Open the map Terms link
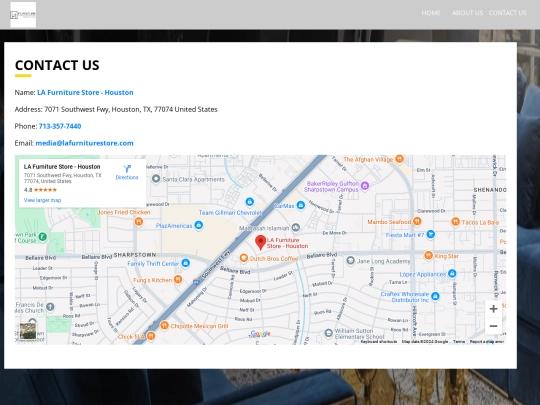Viewport: 540px width, 405px height. tap(459, 342)
